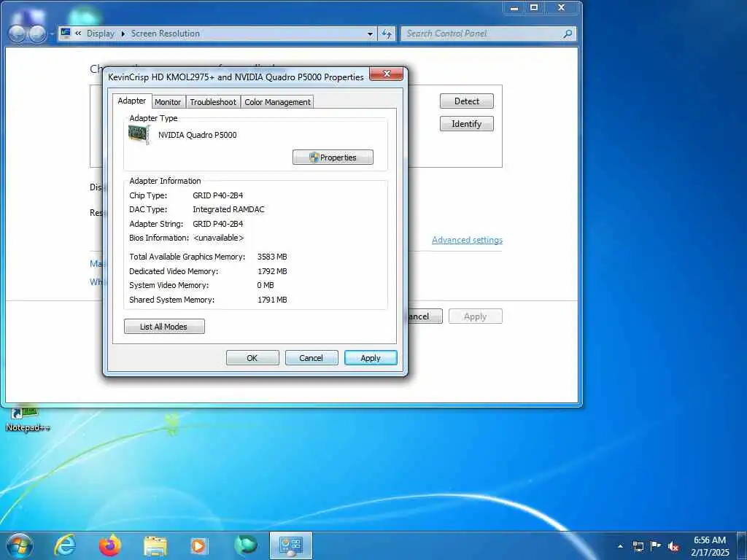Launch Internet Explorer from taskbar
Viewport: 747px width, 560px height.
tap(64, 545)
